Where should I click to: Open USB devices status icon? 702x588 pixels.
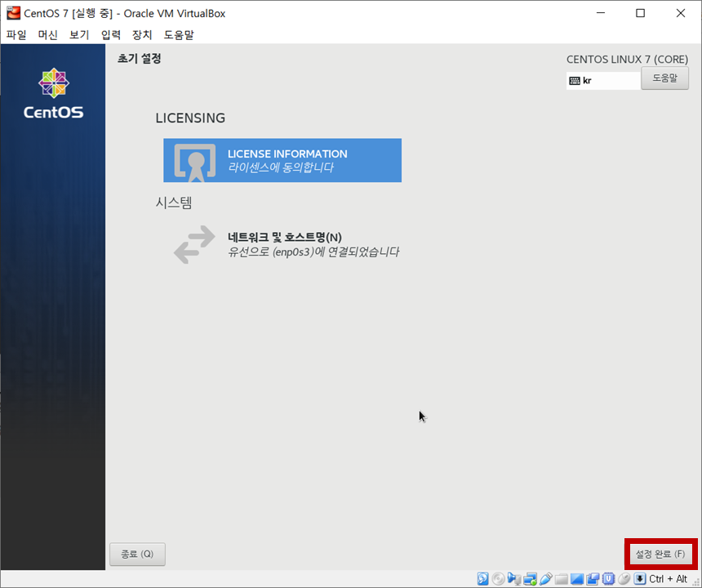coord(546,578)
